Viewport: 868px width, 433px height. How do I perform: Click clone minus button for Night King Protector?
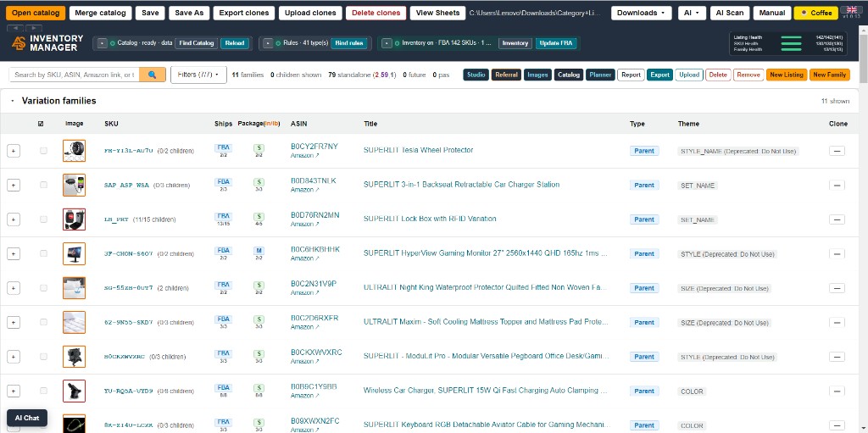coord(837,288)
